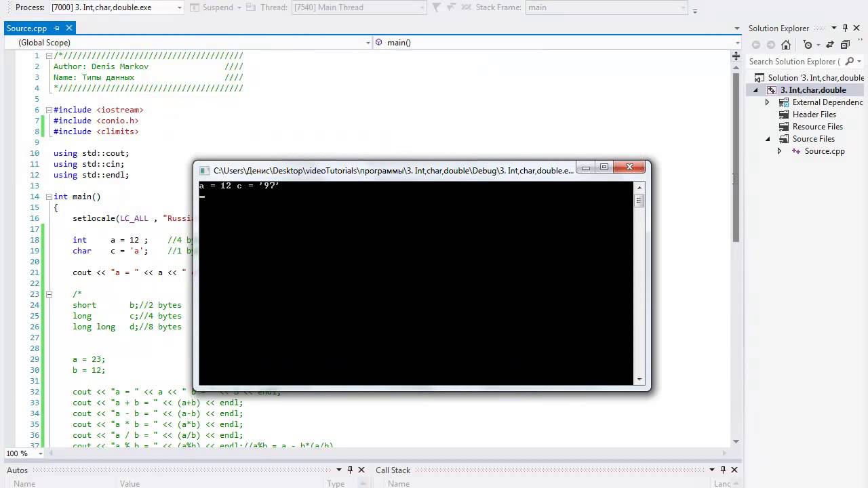Image resolution: width=868 pixels, height=488 pixels.
Task: Select Source.cpp in Solution Explorer tree
Action: pyautogui.click(x=825, y=151)
